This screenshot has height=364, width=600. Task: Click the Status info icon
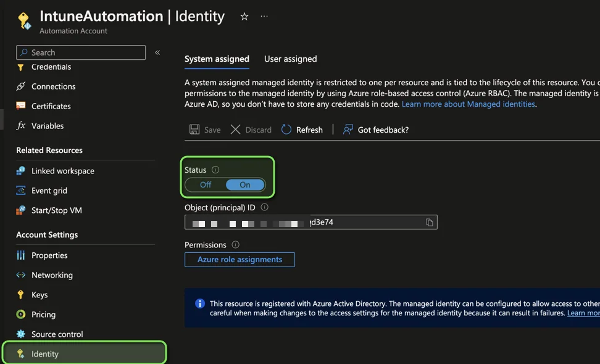point(215,170)
